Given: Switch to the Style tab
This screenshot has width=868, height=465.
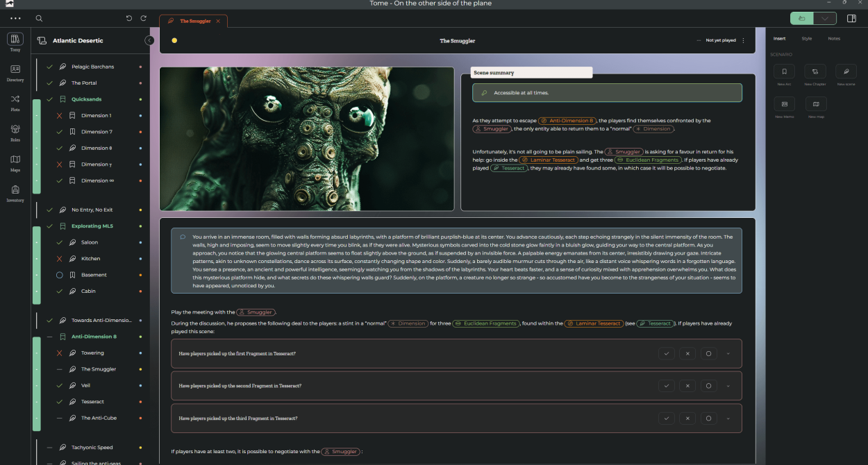Looking at the screenshot, I should click(x=806, y=38).
